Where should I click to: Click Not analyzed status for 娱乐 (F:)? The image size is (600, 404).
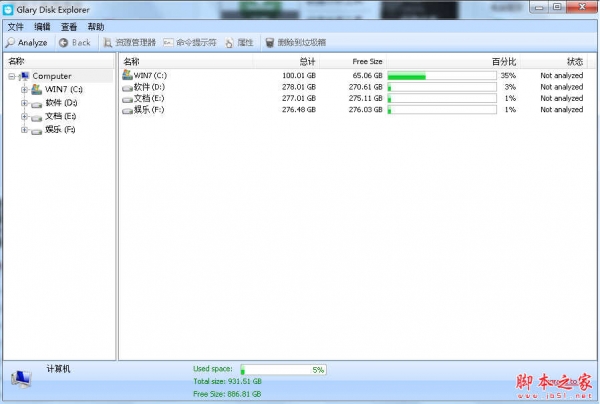pos(562,110)
